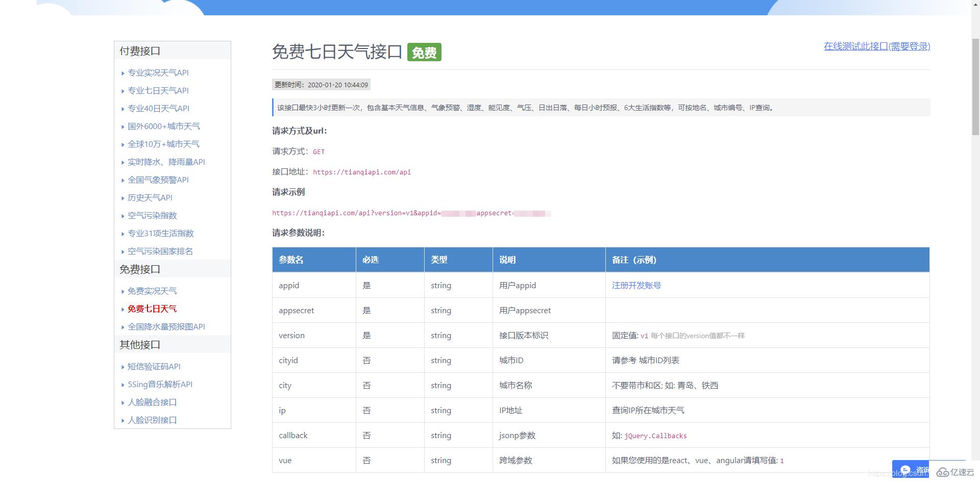Click the city parameter name cell
This screenshot has width=980, height=483.
coord(314,385)
